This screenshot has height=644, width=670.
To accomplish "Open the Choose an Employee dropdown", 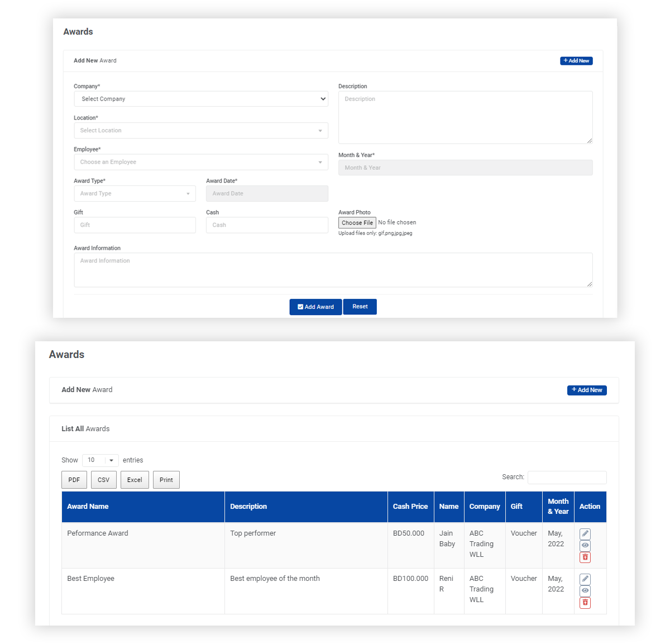I will click(x=201, y=162).
